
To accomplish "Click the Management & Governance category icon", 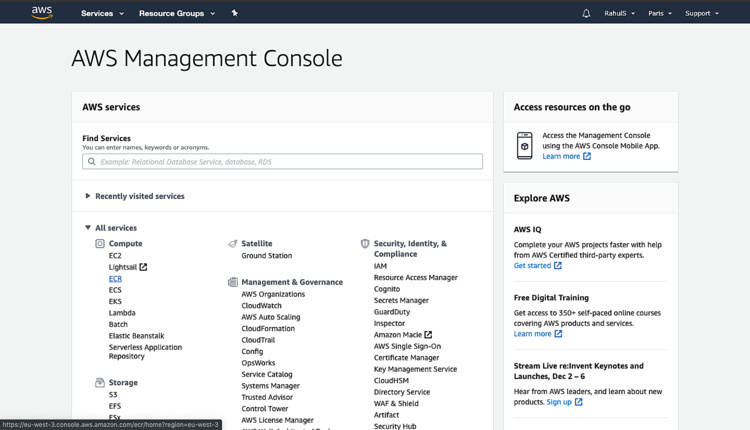I will coord(232,282).
